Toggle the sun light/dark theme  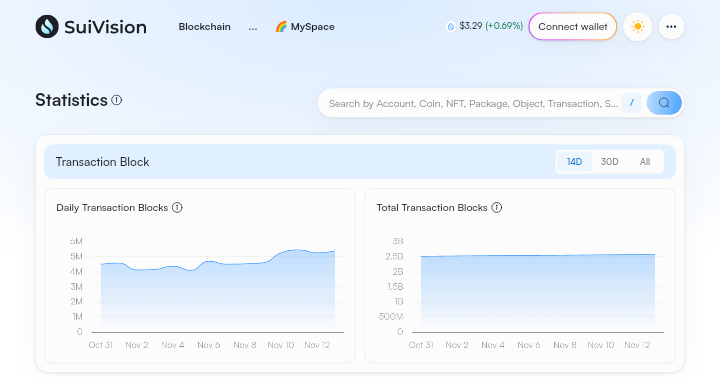(x=637, y=27)
